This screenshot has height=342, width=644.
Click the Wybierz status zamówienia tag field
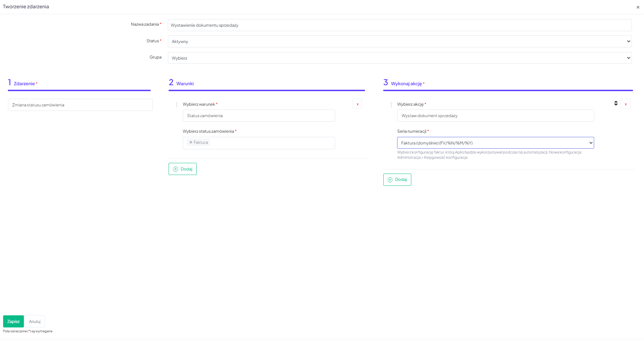(x=270, y=143)
